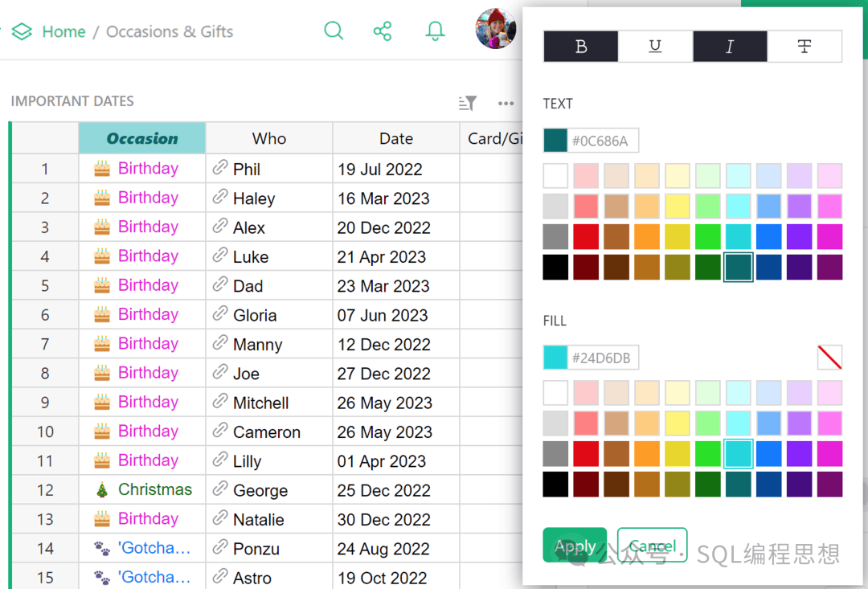Select the Occasion column header
This screenshot has width=868, height=589.
point(142,138)
